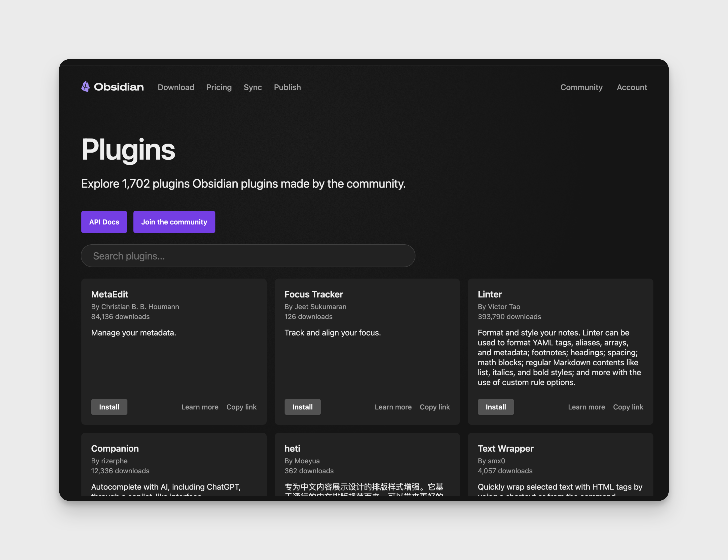Image resolution: width=728 pixels, height=560 pixels.
Task: Go to the Account page
Action: (631, 87)
